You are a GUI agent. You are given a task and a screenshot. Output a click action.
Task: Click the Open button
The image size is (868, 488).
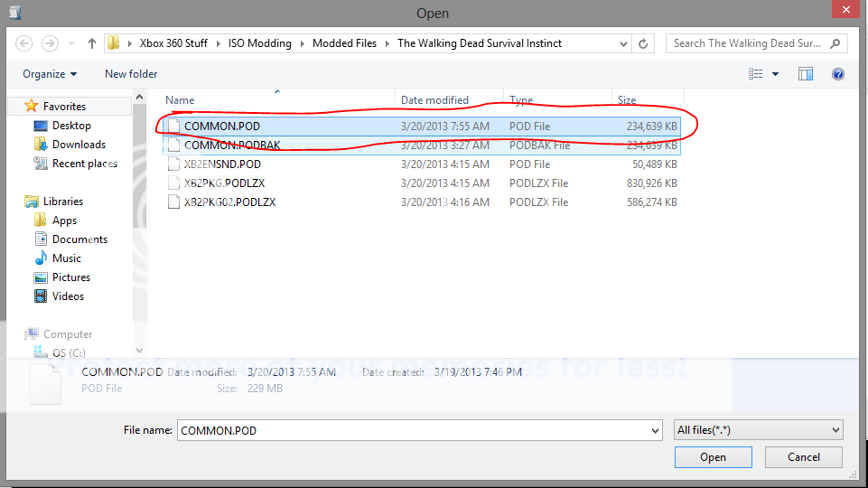tap(713, 457)
